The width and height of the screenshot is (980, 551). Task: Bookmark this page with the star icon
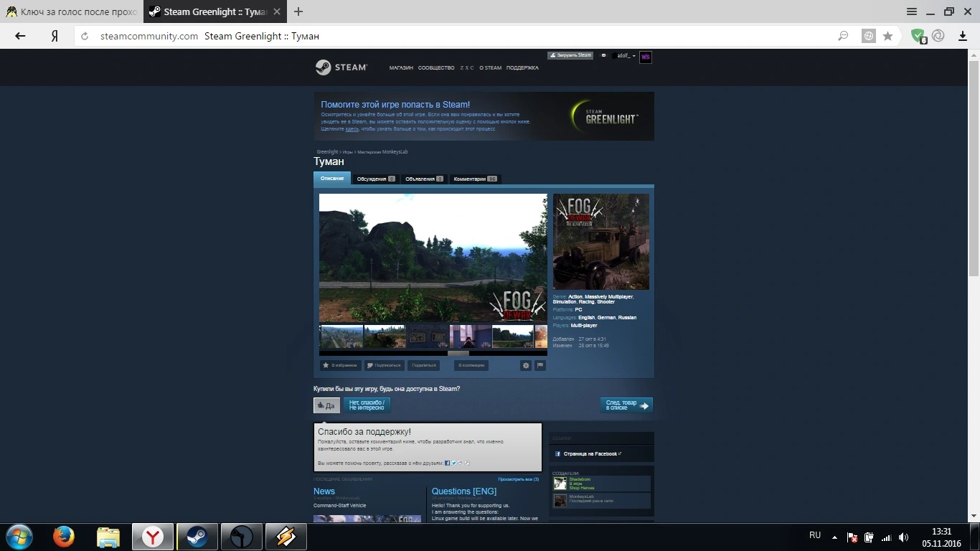click(887, 36)
